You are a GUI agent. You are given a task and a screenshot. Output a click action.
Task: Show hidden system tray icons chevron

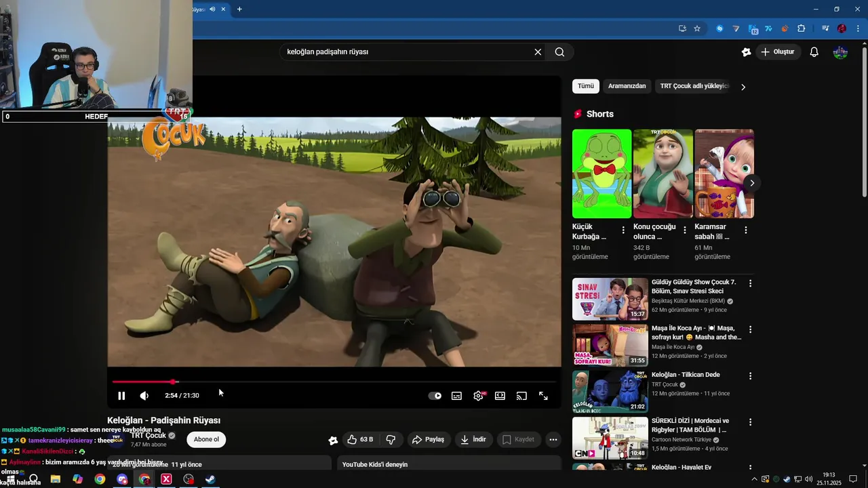(754, 479)
